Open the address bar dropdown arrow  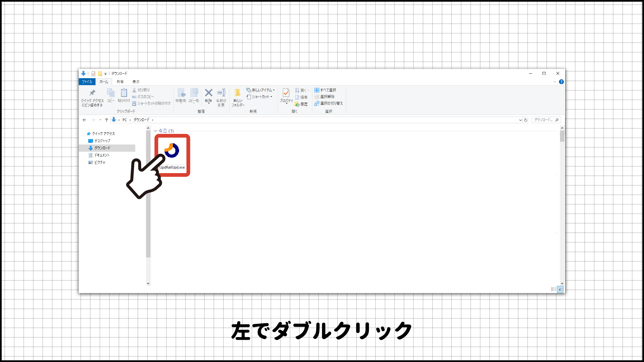[x=520, y=120]
